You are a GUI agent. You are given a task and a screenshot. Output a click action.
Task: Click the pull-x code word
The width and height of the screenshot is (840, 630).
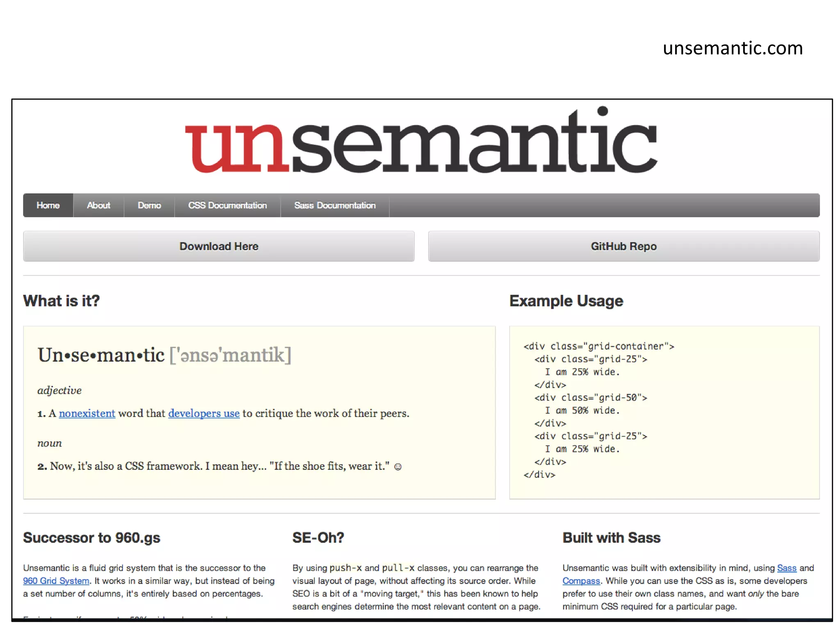point(398,568)
